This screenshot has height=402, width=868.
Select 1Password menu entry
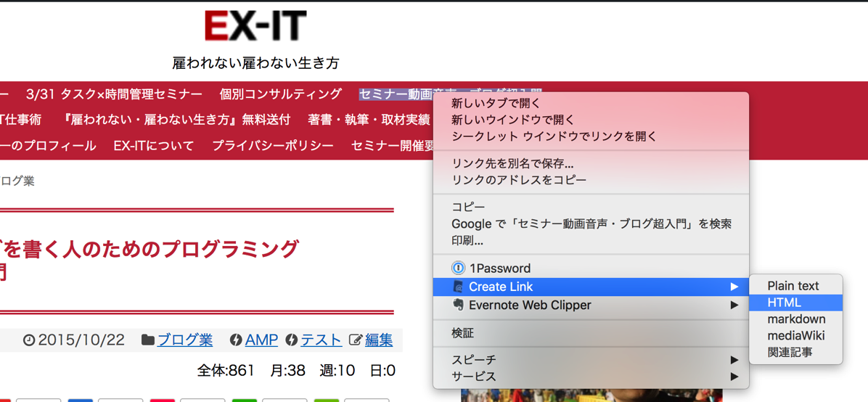click(x=591, y=268)
